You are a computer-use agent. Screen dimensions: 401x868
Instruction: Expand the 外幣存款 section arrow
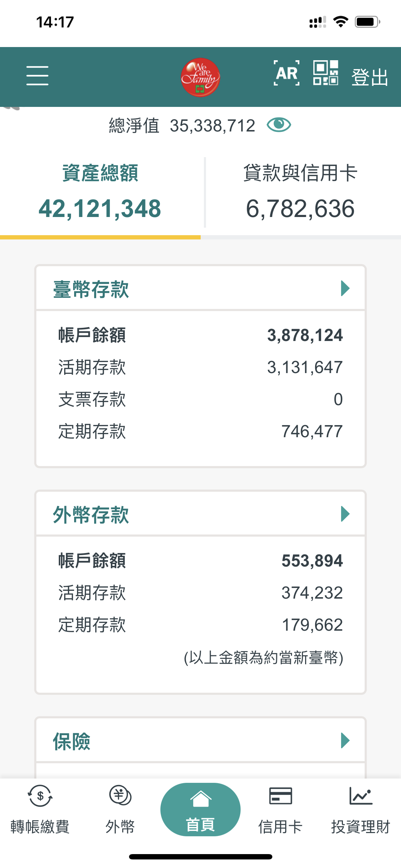click(345, 514)
